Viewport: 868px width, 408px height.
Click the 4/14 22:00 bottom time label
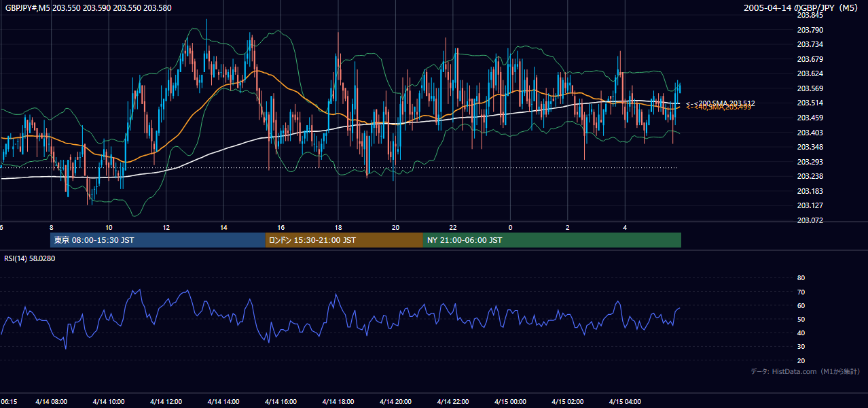[x=453, y=402]
